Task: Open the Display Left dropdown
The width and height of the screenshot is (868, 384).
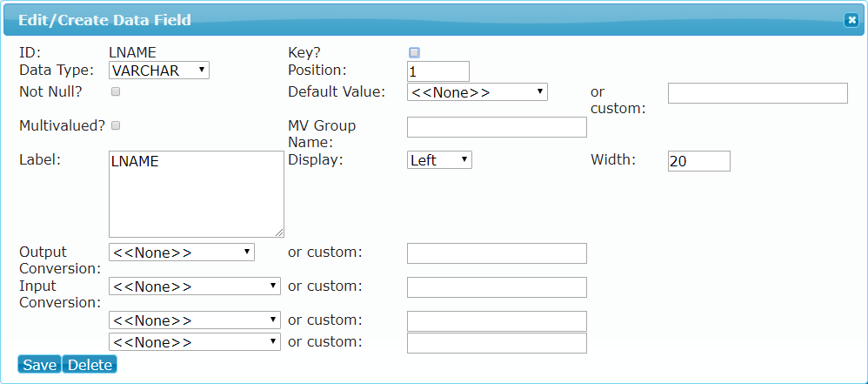Action: (439, 160)
